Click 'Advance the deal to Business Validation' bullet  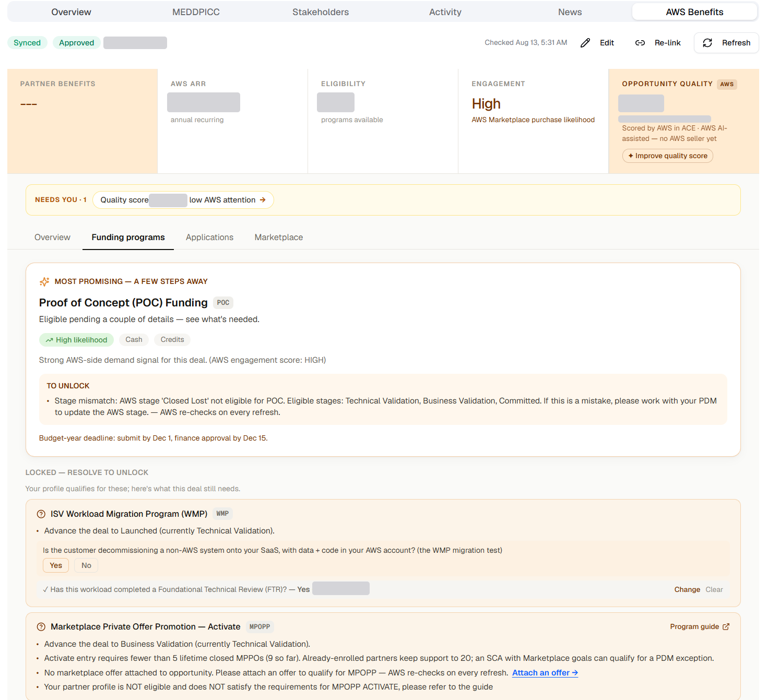(177, 644)
